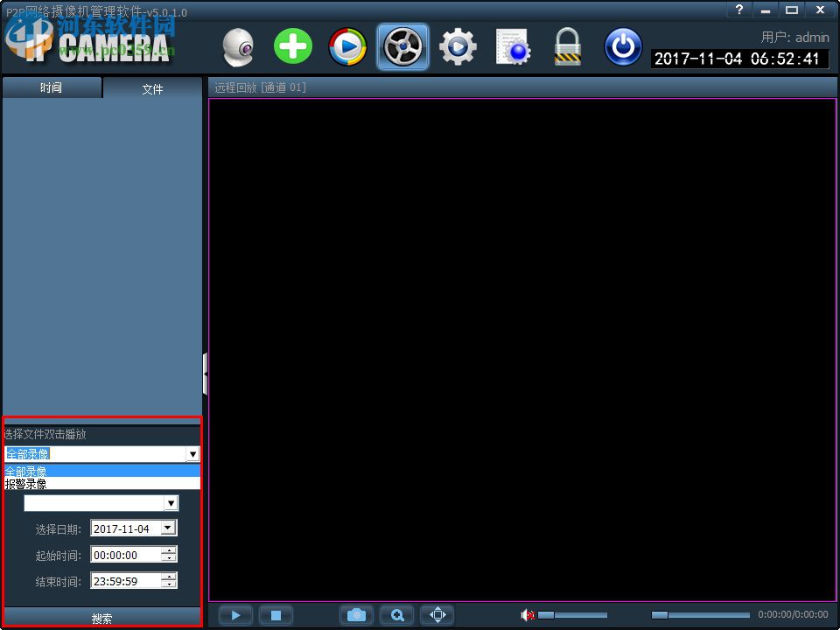The height and width of the screenshot is (630, 840).
Task: Stop the playback
Action: click(276, 615)
